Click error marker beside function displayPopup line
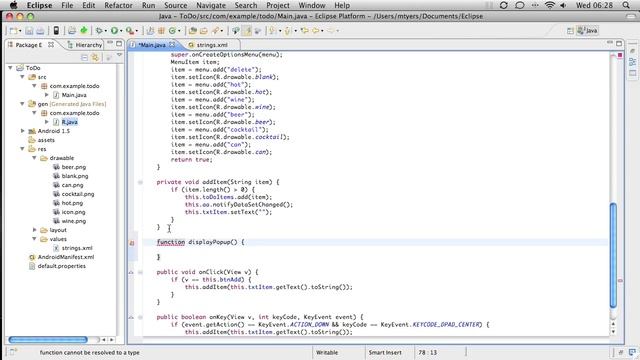The width and height of the screenshot is (640, 360). (x=132, y=243)
